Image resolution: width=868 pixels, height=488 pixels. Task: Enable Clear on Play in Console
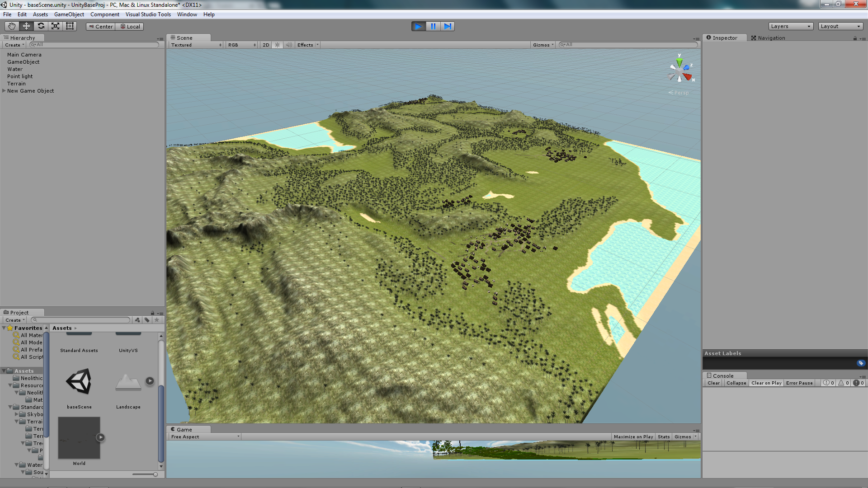(x=766, y=383)
